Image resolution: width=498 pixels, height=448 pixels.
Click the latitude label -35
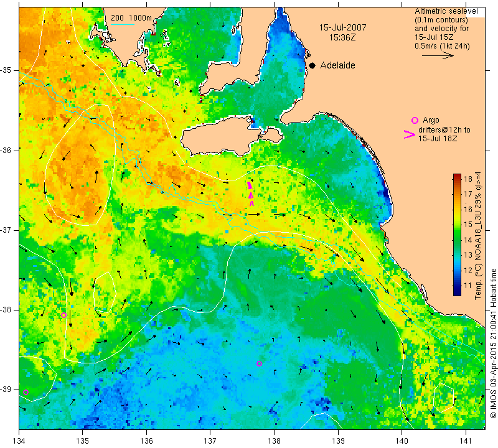[6, 70]
